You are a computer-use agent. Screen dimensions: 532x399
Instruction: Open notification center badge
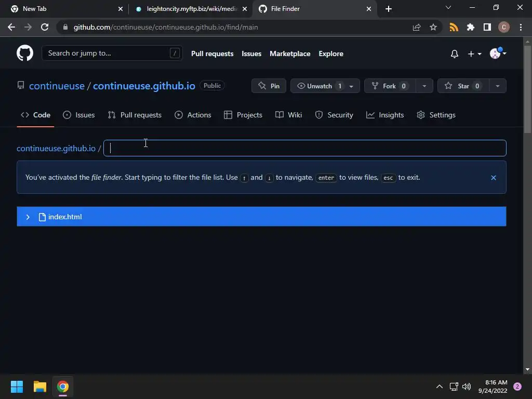click(x=517, y=387)
